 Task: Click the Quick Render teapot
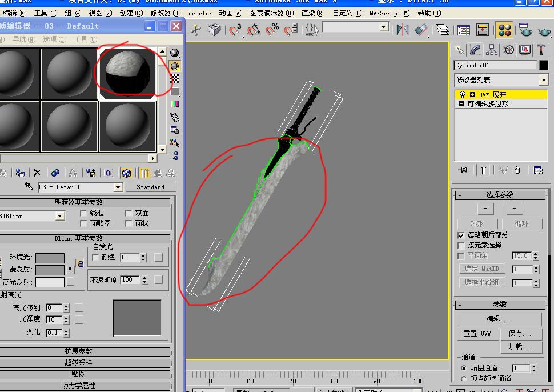[544, 31]
